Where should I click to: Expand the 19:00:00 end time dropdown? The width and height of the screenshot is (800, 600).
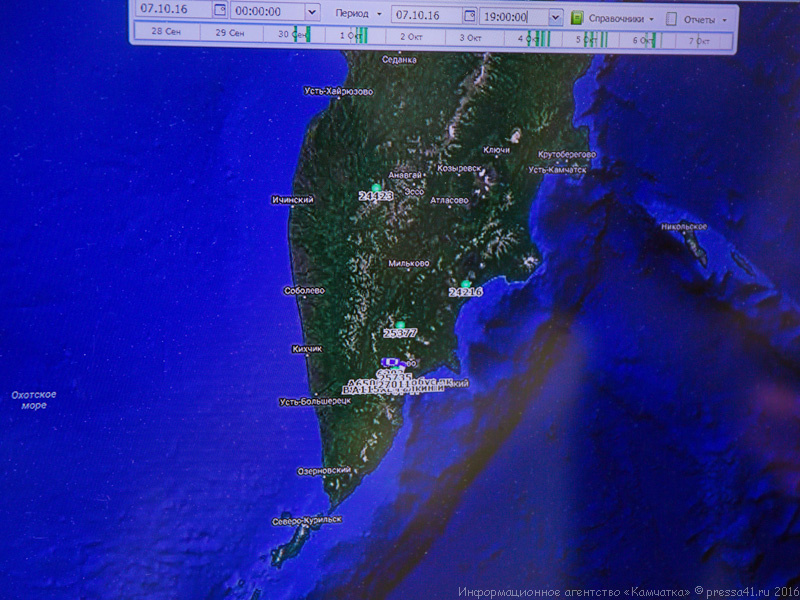click(x=556, y=17)
